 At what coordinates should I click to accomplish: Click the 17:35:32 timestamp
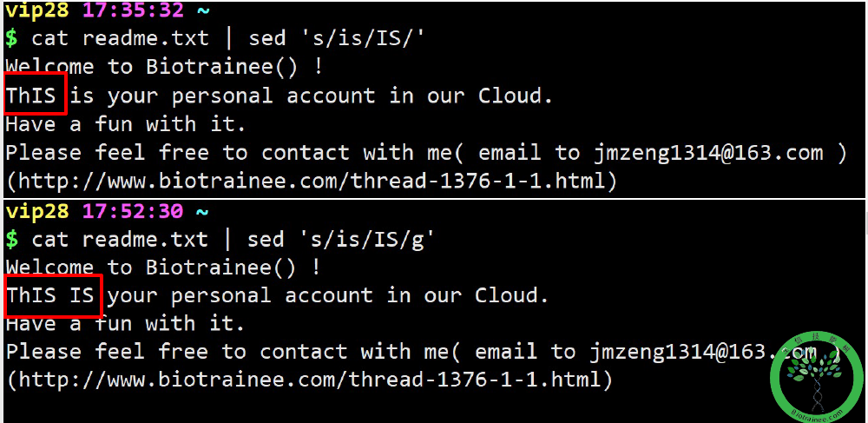pyautogui.click(x=132, y=10)
